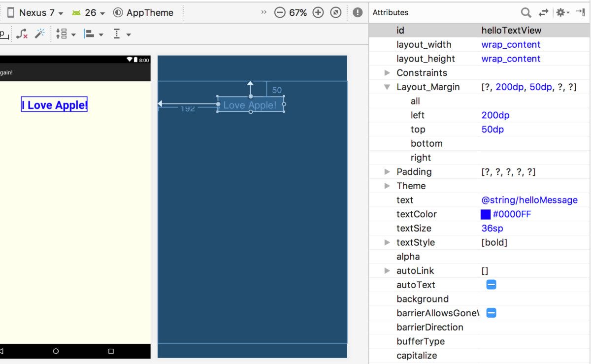This screenshot has height=364, width=591.
Task: Click the margin 'all' field
Action: [534, 101]
